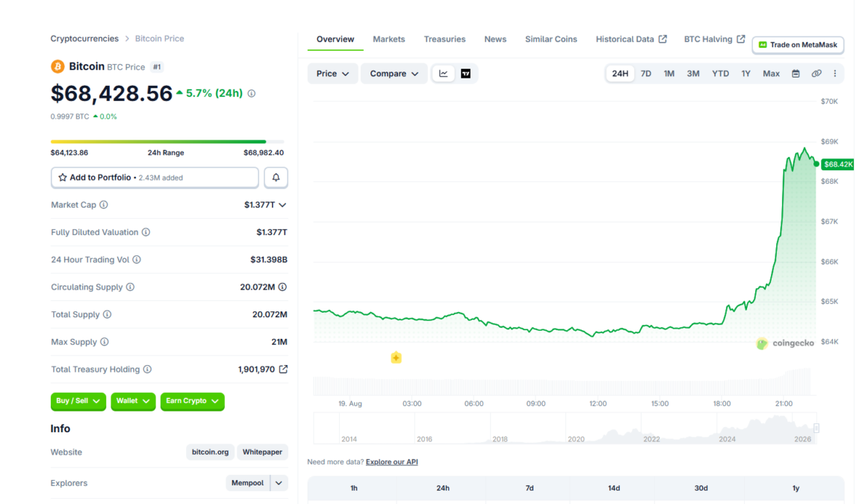Click the $68,428.56 price value
The width and height of the screenshot is (862, 504).
click(x=111, y=93)
